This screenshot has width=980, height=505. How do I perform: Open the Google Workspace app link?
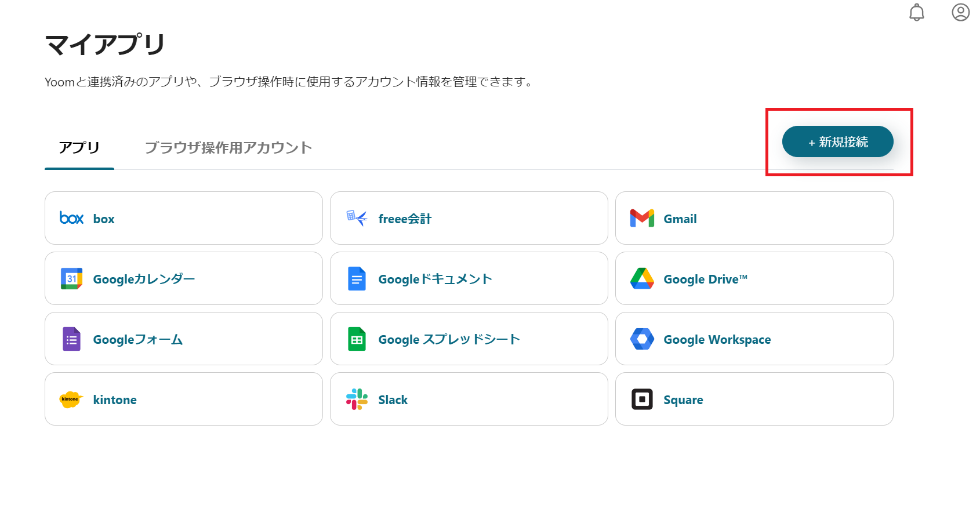pyautogui.click(x=717, y=339)
